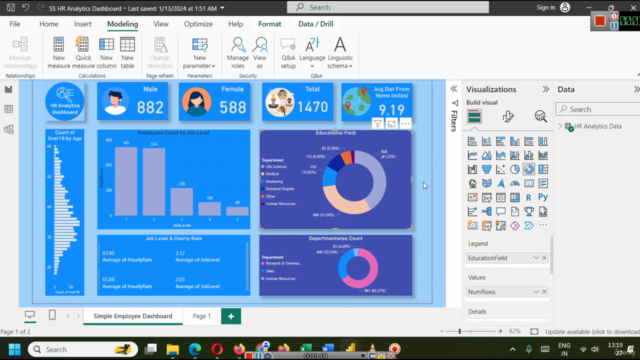Select the funnel chart visual
The height and width of the screenshot is (360, 640).
pyautogui.click(x=487, y=169)
